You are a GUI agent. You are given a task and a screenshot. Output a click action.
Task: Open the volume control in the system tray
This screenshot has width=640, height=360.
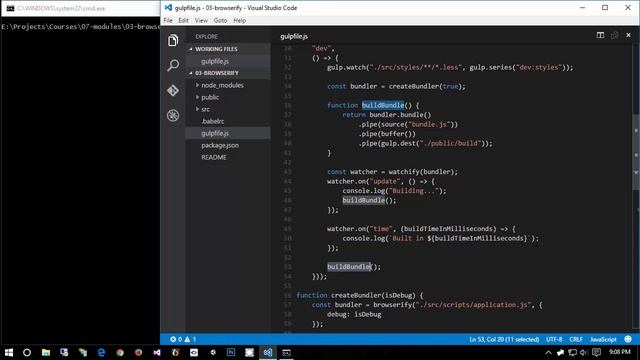pyautogui.click(x=584, y=352)
